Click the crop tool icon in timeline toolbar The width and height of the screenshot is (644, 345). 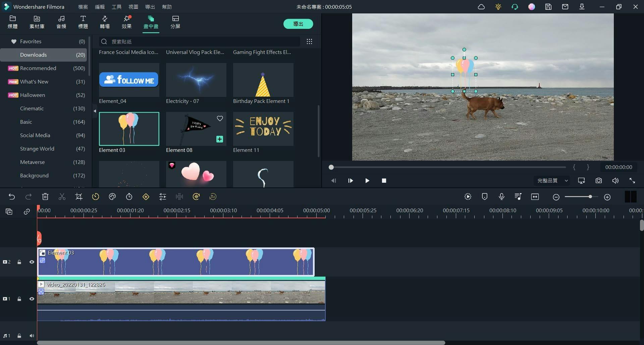point(79,197)
